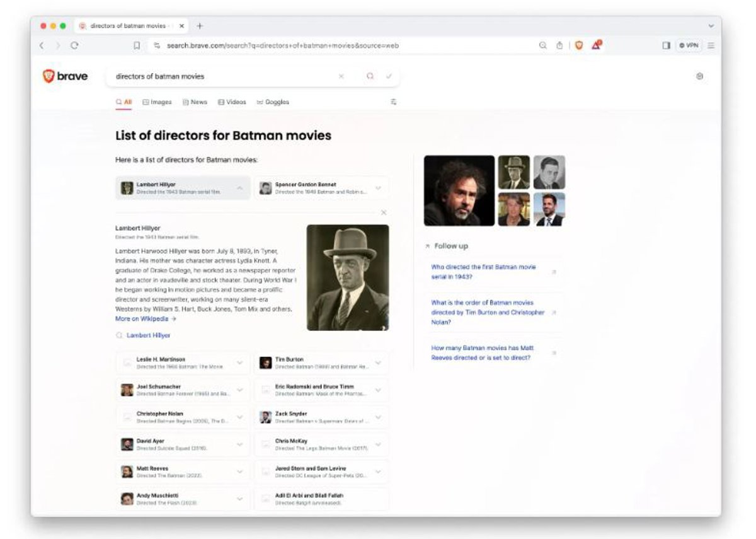Open the search settings gear icon
756x539 pixels.
(x=699, y=76)
